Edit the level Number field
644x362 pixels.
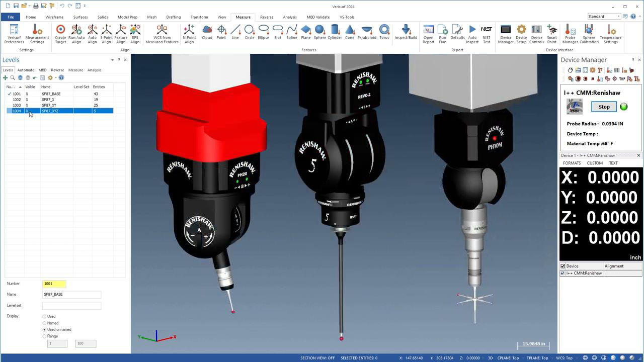(54, 284)
